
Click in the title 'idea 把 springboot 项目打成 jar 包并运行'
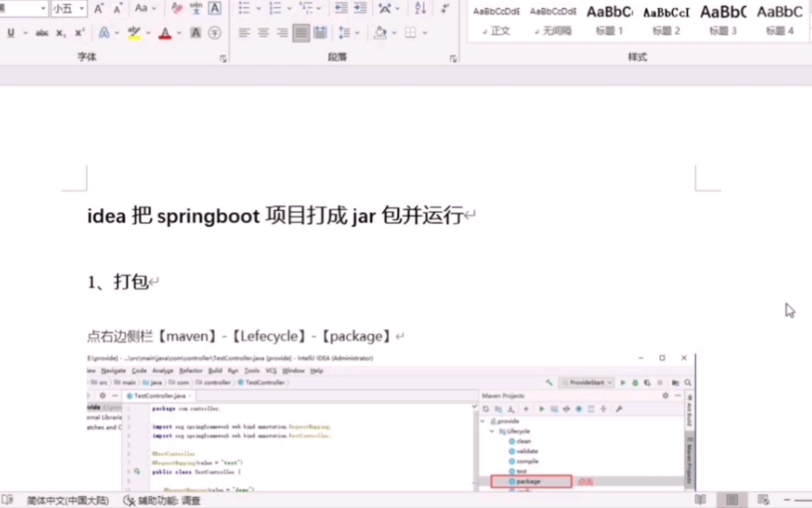[x=275, y=216]
